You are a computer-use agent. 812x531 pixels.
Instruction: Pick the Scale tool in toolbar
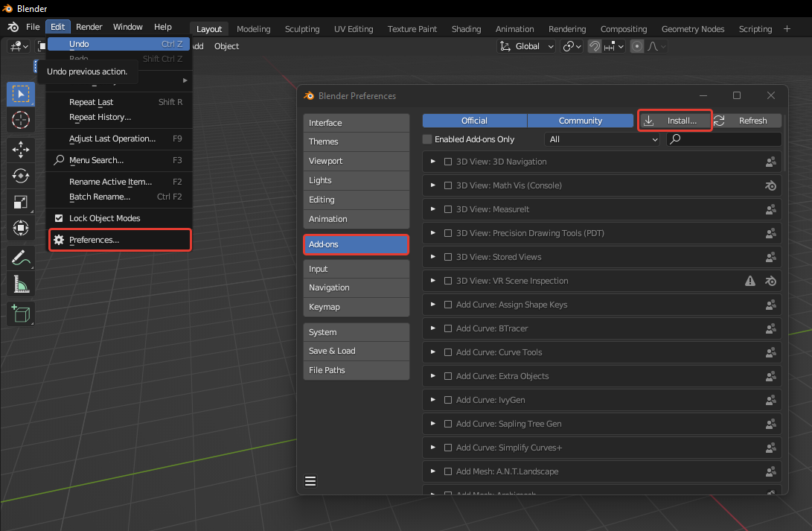21,202
